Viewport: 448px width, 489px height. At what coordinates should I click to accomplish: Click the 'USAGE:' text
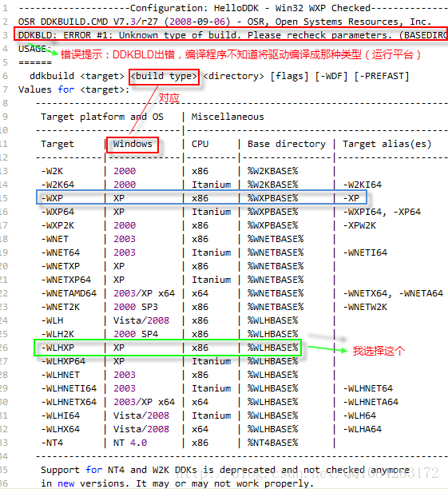click(34, 49)
